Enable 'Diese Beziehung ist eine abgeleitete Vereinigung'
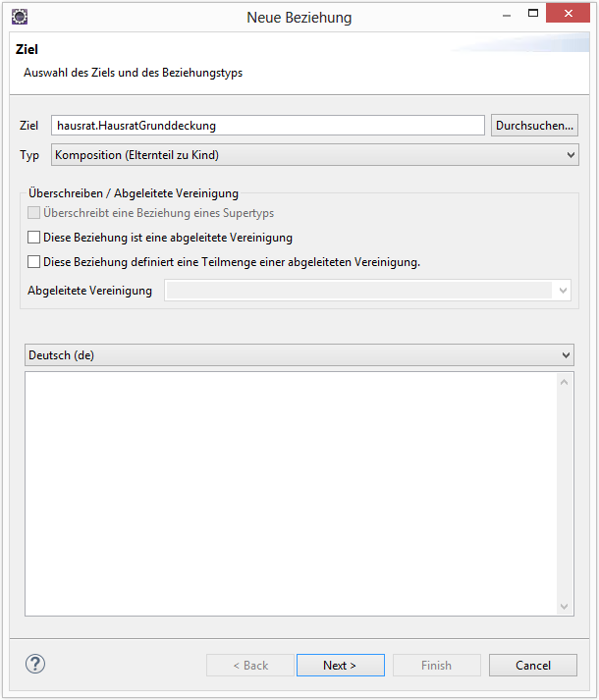599x700 pixels. [x=34, y=238]
